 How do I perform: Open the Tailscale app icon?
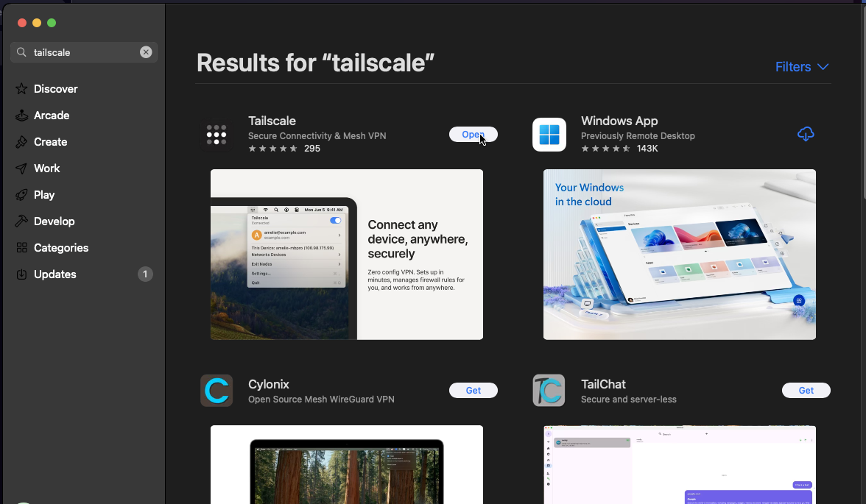[216, 134]
